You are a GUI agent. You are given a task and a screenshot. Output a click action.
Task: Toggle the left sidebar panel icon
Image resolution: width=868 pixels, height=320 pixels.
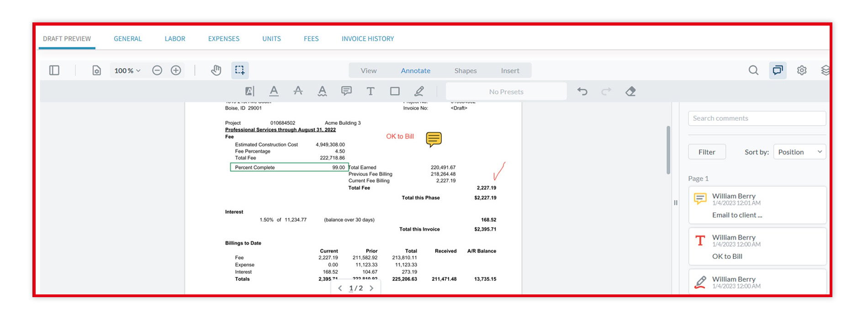tap(54, 70)
